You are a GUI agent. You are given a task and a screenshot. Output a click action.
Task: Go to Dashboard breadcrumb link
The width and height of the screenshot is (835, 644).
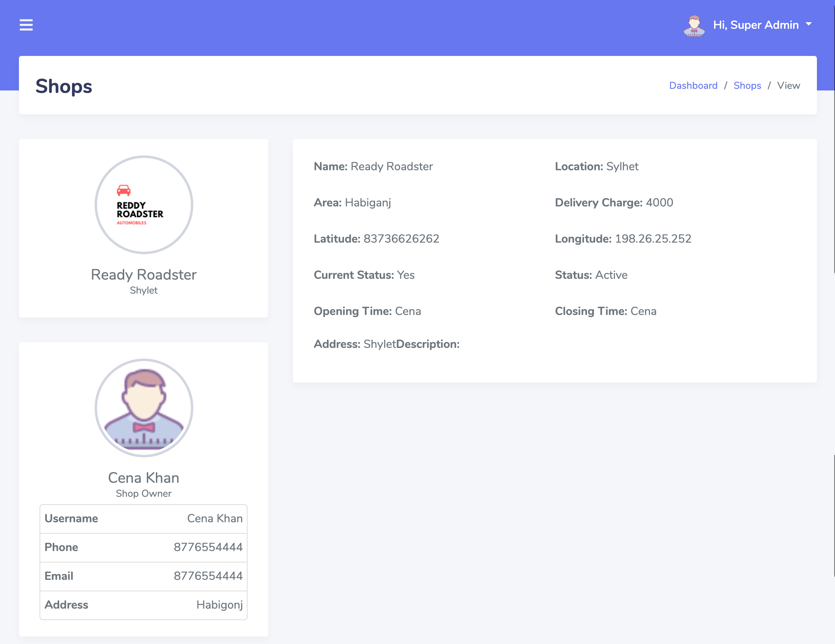(x=693, y=86)
